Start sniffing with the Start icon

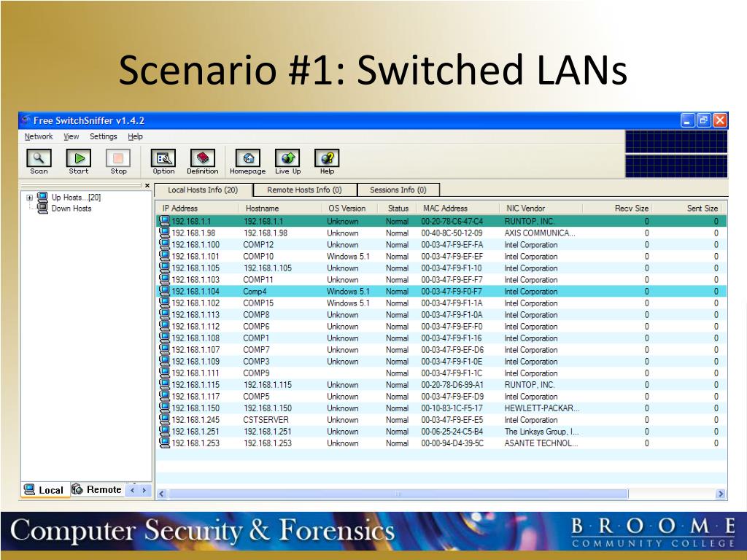point(79,158)
